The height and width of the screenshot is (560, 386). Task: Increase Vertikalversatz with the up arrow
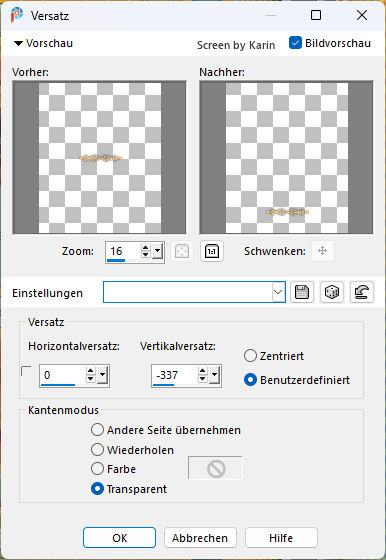203,372
